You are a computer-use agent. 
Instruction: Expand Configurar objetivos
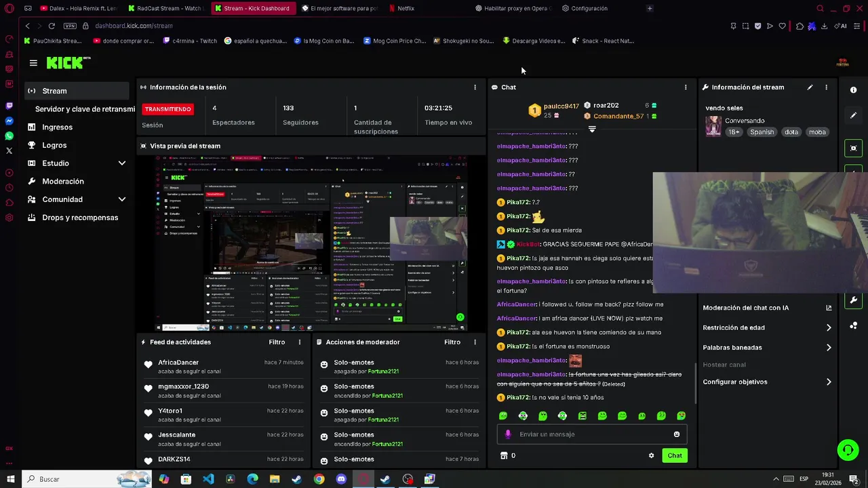(x=767, y=382)
